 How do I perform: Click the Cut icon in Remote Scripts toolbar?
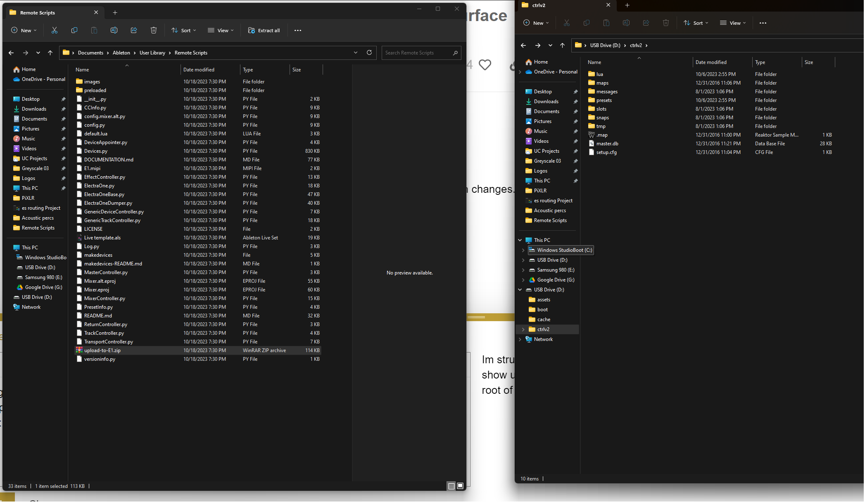55,31
